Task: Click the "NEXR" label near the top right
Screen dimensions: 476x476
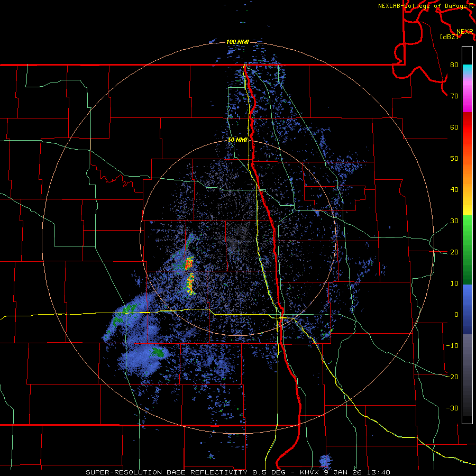Action: (x=465, y=32)
